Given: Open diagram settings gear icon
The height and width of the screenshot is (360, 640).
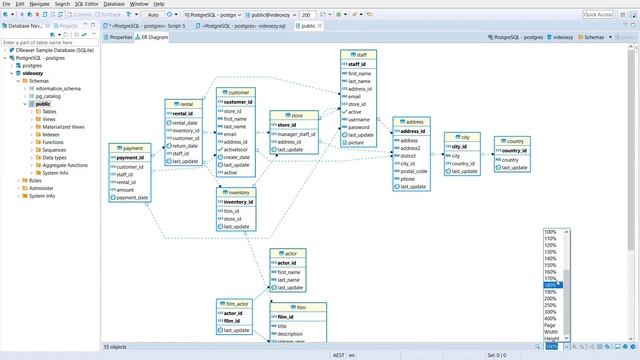Looking at the screenshot, I should pyautogui.click(x=633, y=347).
